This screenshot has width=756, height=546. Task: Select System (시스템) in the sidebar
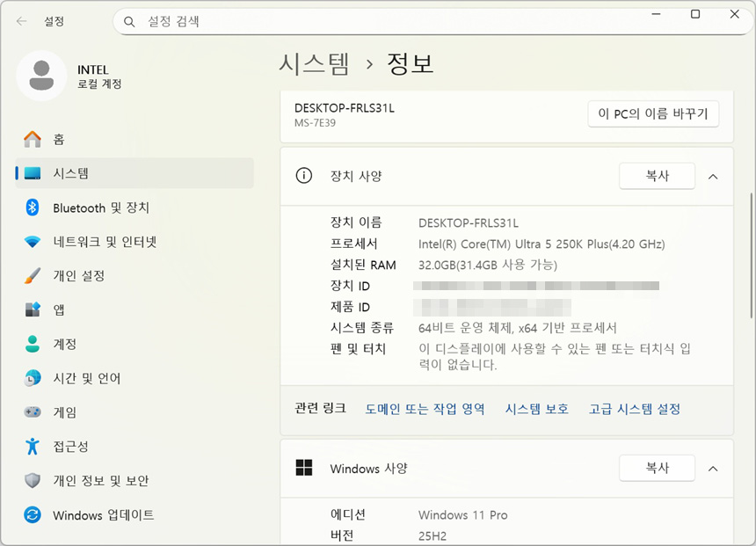70,173
